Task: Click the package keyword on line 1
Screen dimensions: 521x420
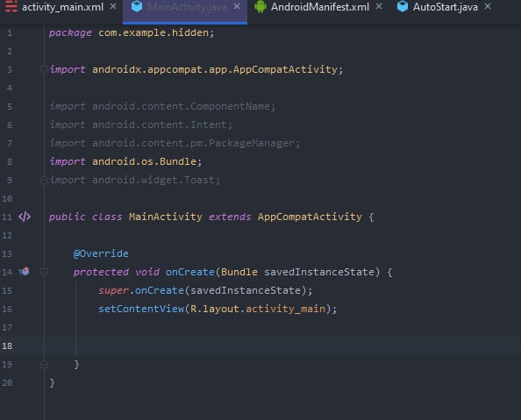Action: pyautogui.click(x=70, y=33)
